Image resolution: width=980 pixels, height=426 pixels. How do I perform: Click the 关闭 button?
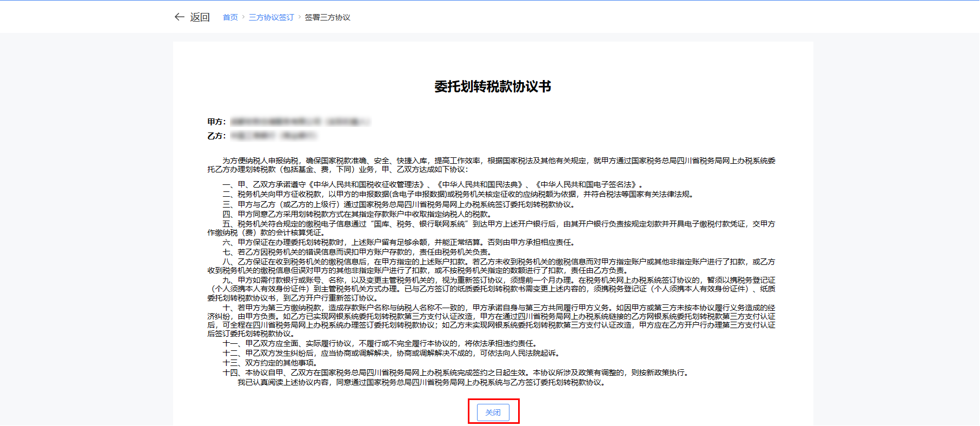pyautogui.click(x=493, y=412)
